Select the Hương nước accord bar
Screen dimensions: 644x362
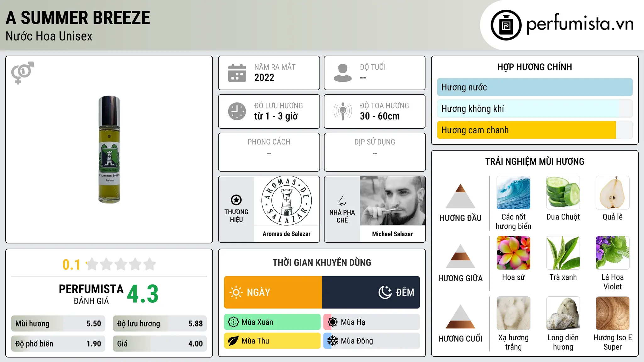click(x=535, y=87)
